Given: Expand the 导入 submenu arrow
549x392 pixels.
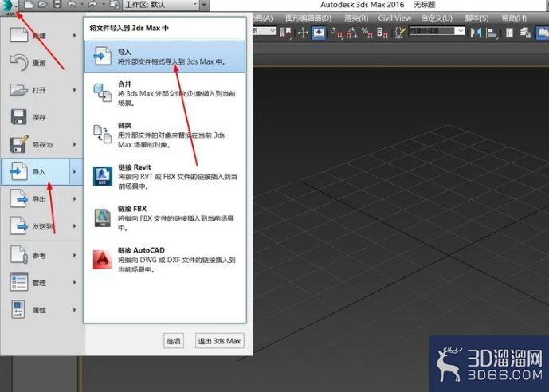Looking at the screenshot, I should (x=76, y=171).
